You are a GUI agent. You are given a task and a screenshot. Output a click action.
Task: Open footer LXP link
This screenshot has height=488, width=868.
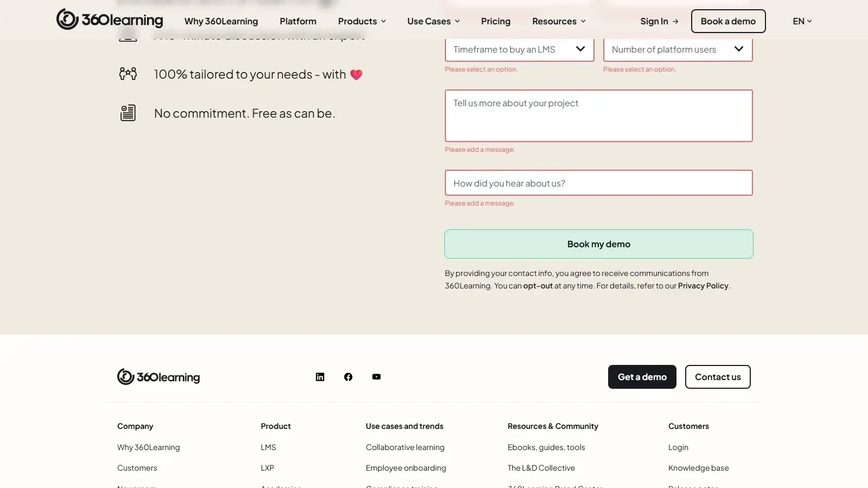[x=267, y=468]
